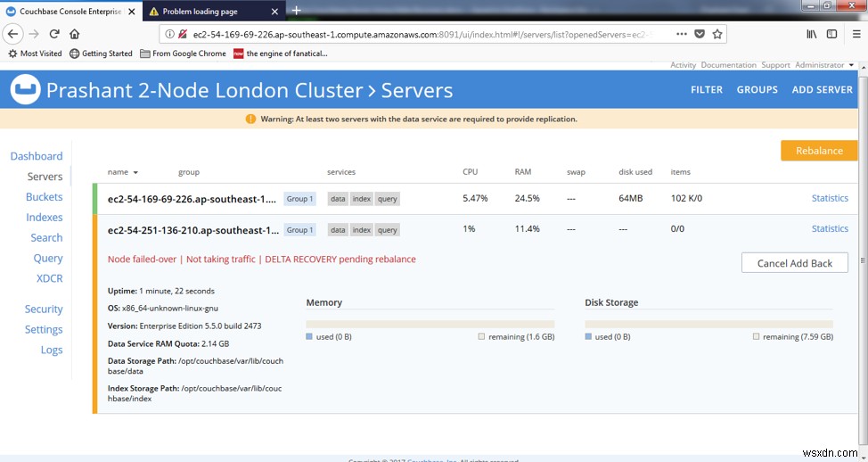Click the 24.5% RAM value
Screen dimensions: 868x462
click(x=527, y=198)
